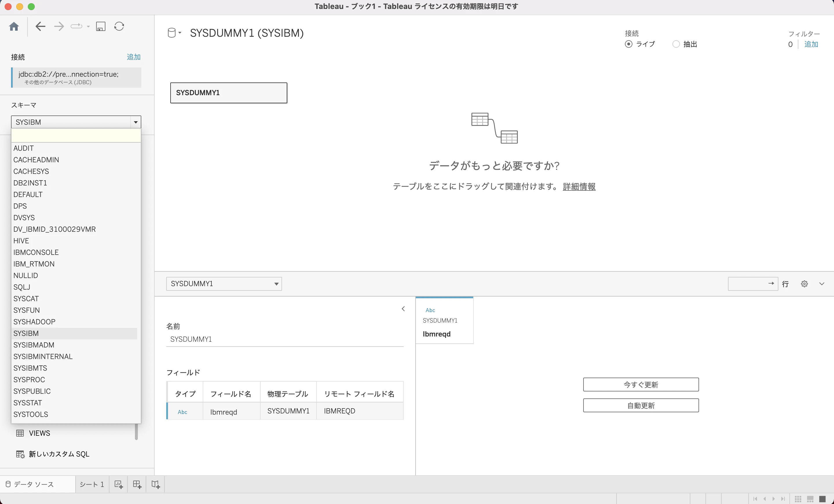Click the schema search input field
Screen dimensions: 834x504
coord(76,136)
